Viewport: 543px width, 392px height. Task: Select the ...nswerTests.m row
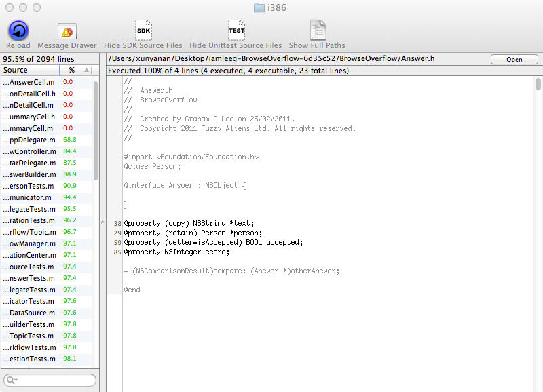pyautogui.click(x=45, y=278)
